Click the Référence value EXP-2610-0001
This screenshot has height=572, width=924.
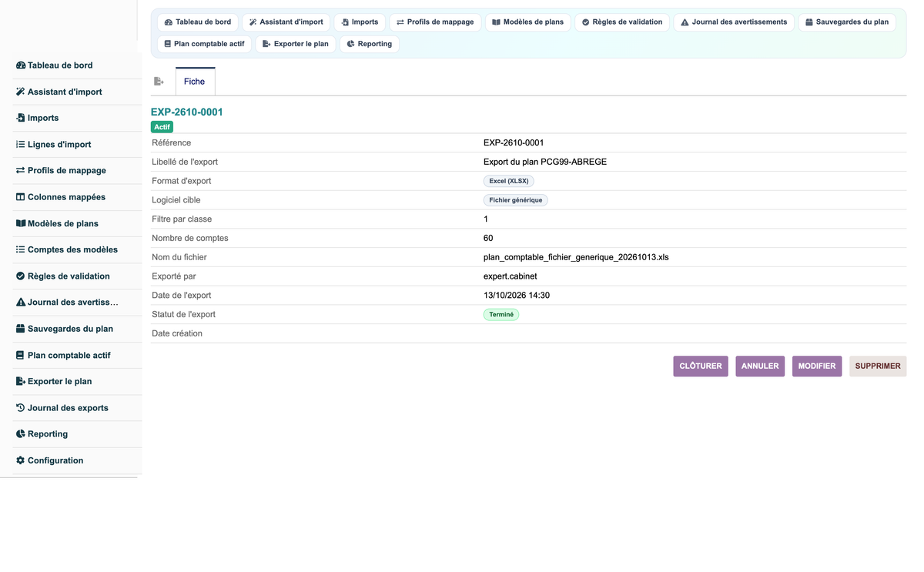click(514, 143)
